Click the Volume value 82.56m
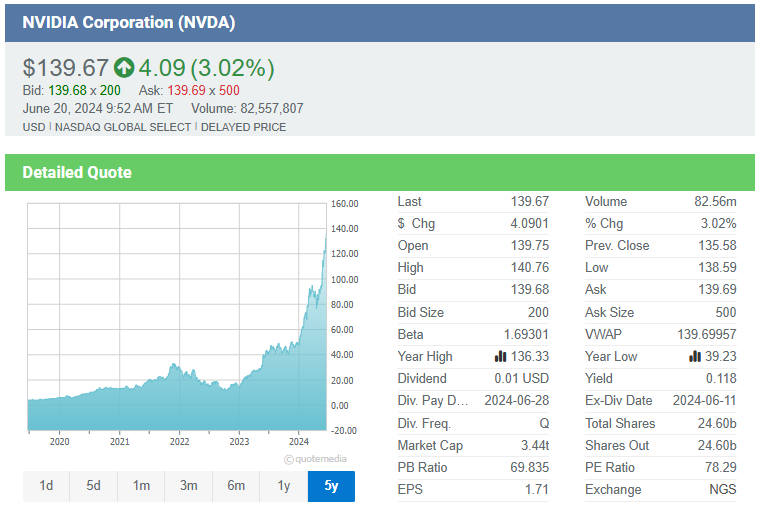 tap(715, 201)
